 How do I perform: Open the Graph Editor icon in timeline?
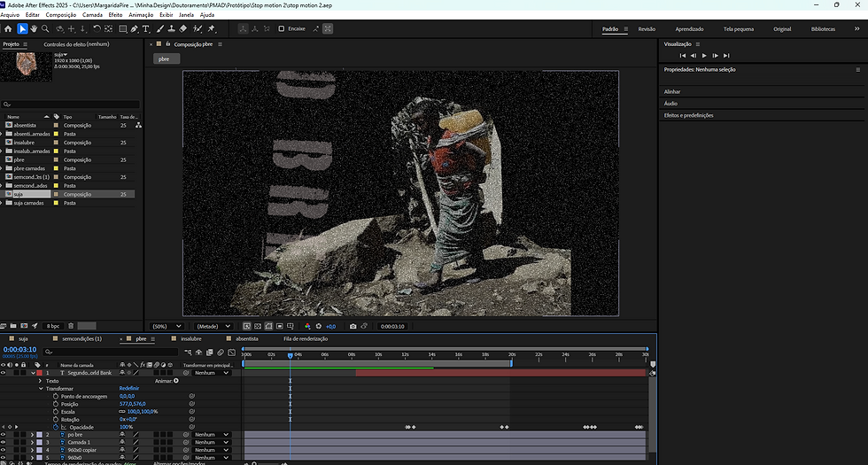coord(231,353)
